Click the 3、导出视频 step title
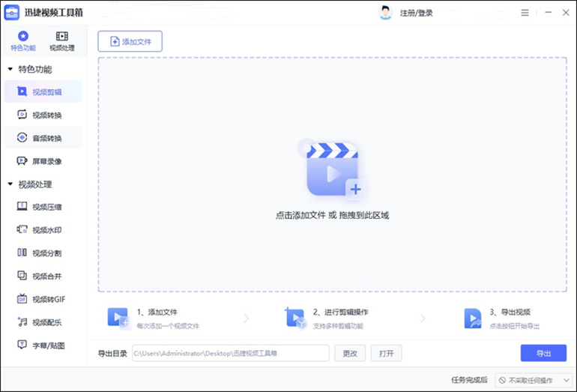The height and width of the screenshot is (392, 577). pos(510,312)
